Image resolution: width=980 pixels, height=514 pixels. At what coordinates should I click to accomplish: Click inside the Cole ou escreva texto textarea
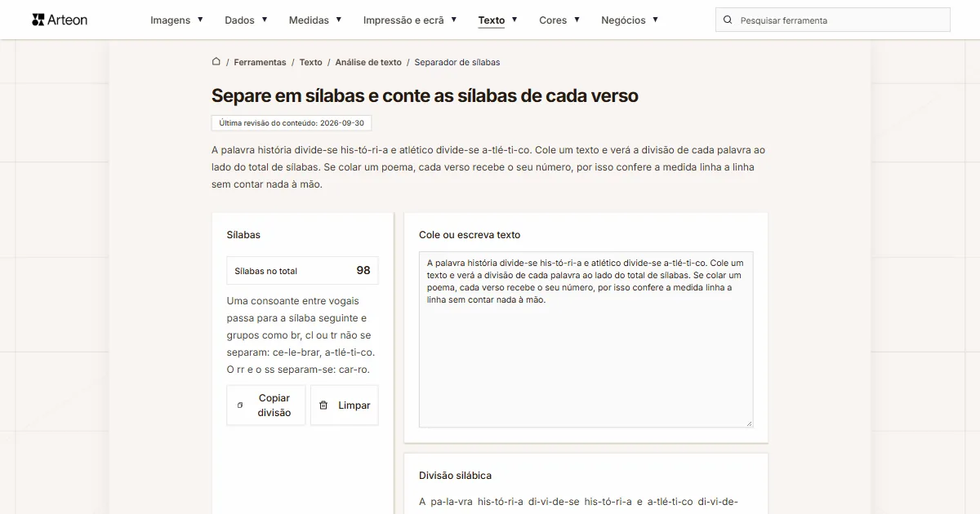[586, 339]
